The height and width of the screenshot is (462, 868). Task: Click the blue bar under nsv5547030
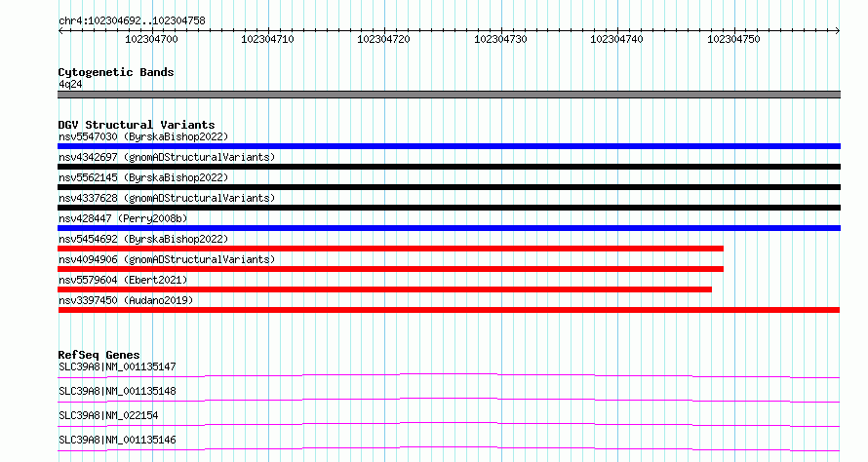449,146
